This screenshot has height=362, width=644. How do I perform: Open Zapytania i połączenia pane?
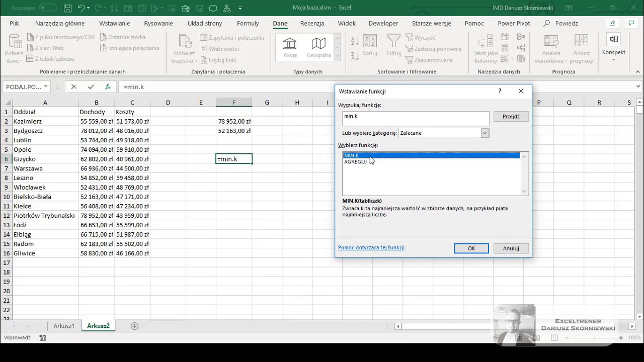232,38
